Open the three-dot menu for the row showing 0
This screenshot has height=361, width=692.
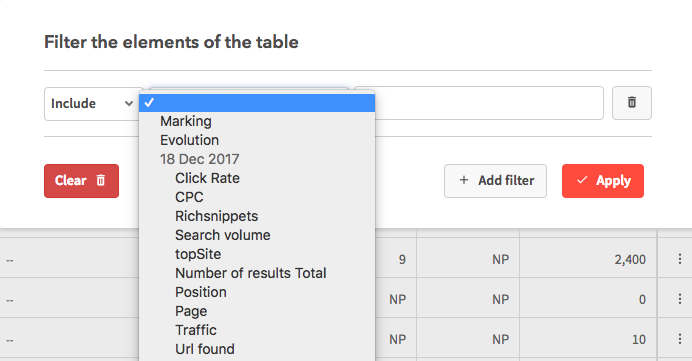point(680,299)
